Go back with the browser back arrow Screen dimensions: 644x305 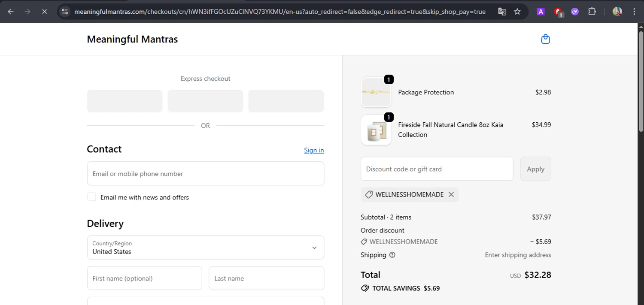coord(11,12)
